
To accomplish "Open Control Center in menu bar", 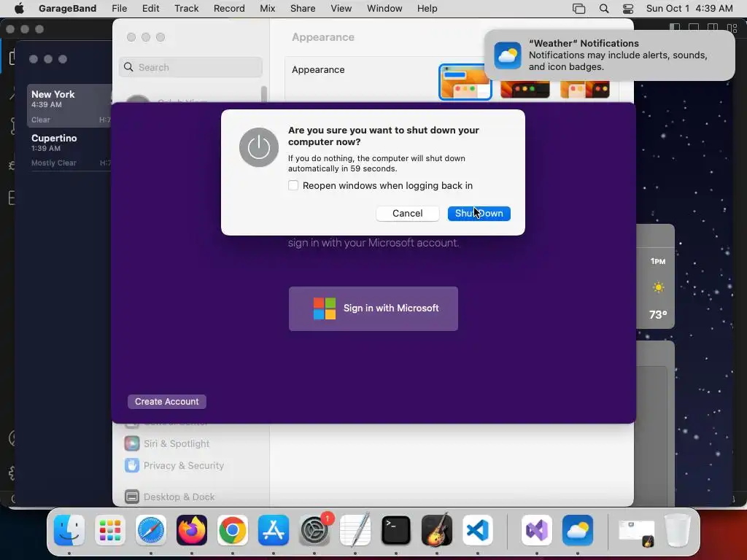I will click(628, 9).
